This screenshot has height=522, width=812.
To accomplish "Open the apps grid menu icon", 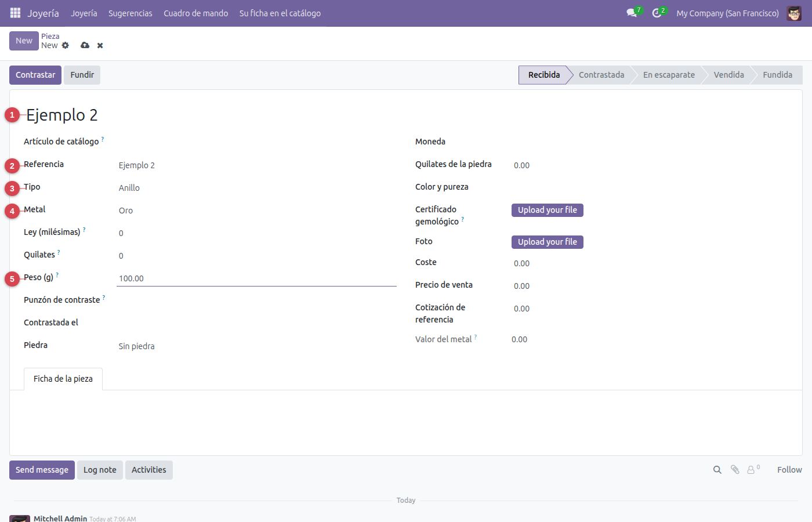I will point(16,13).
